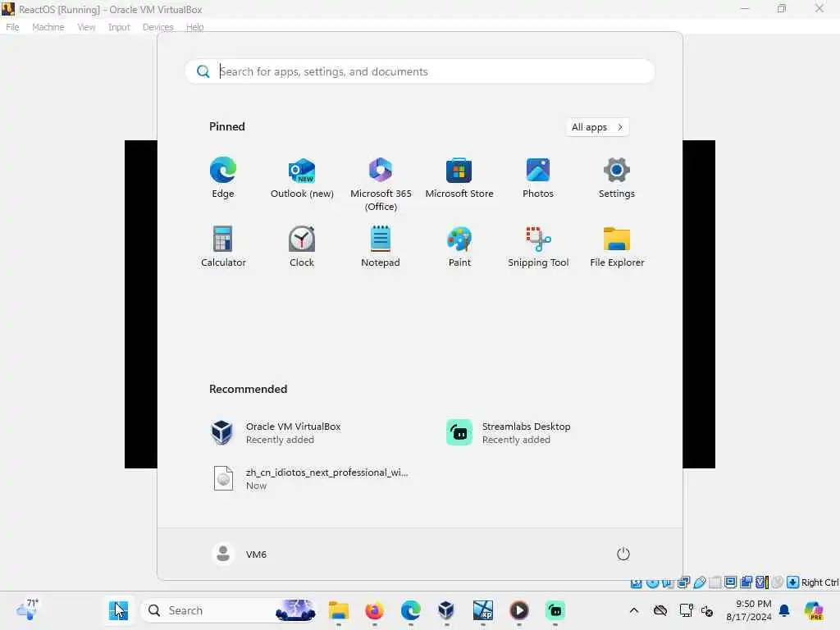Open the VirtualBox Input menu
This screenshot has height=630, width=840.
pyautogui.click(x=119, y=27)
